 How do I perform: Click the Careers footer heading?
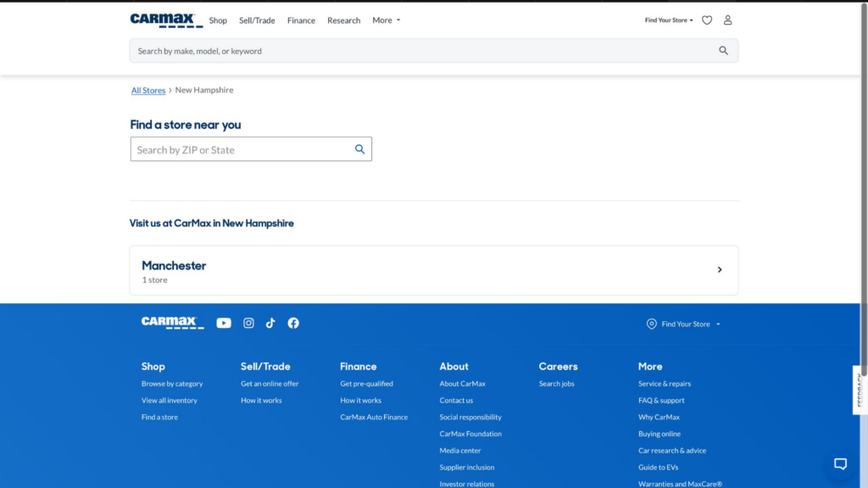coord(558,366)
